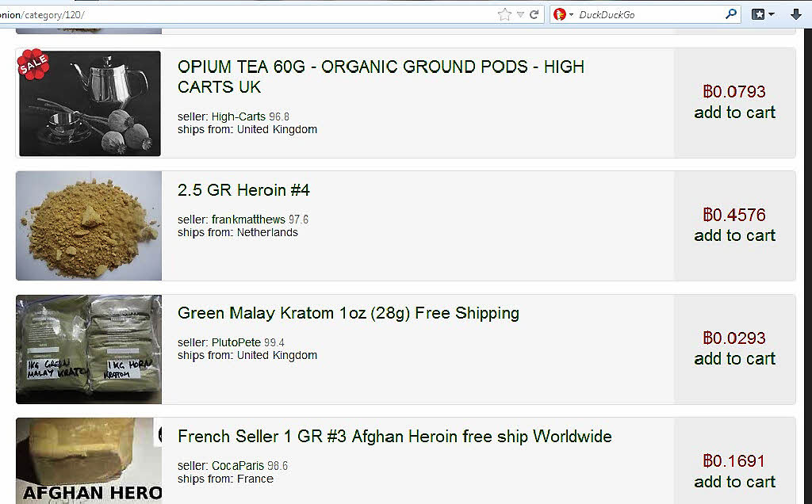
Task: Select the text 'ships from: Netherlands'
Action: coord(238,232)
